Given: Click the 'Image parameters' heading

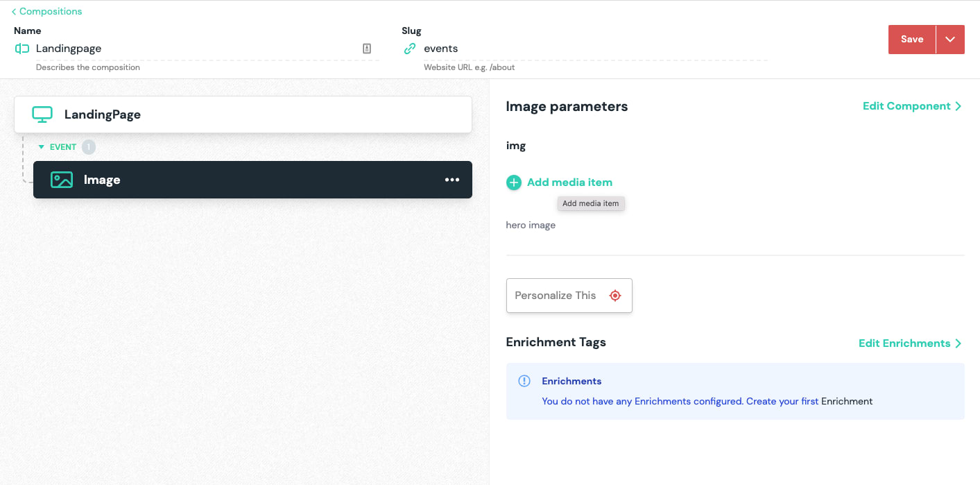Looking at the screenshot, I should [567, 106].
